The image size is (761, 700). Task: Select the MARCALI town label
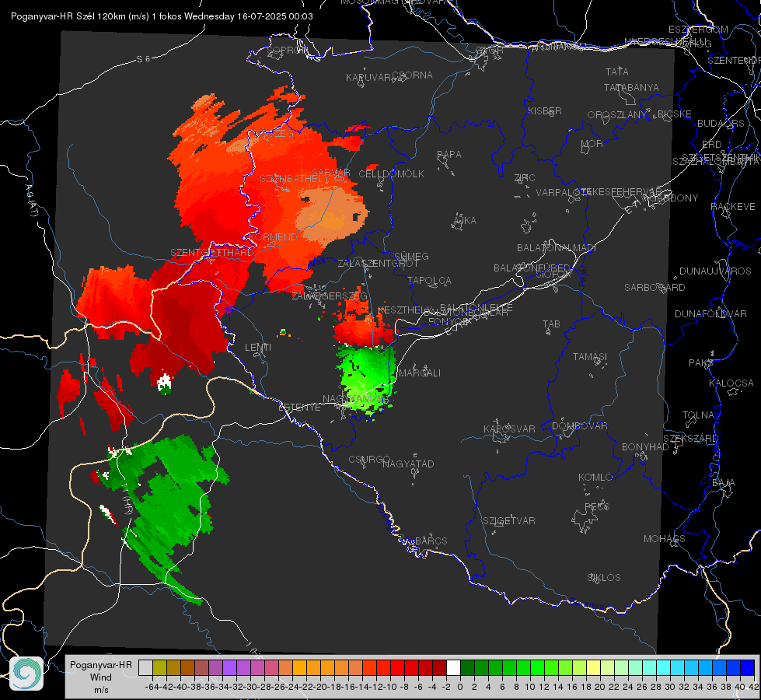(419, 373)
